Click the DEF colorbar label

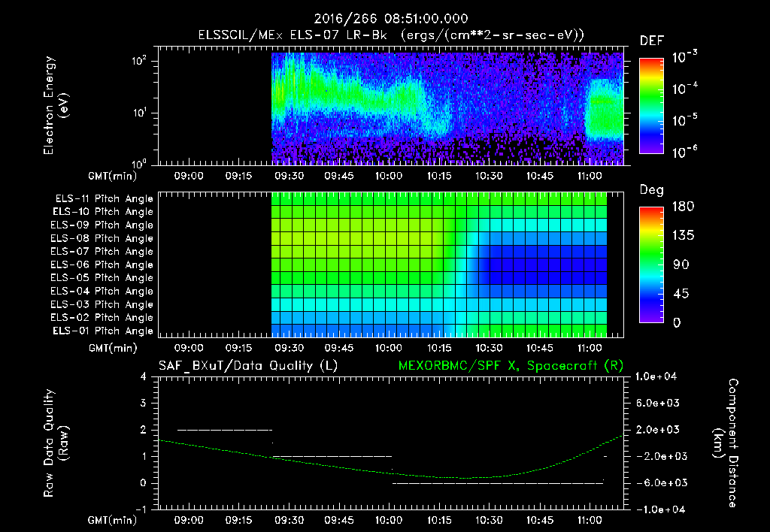coord(652,41)
